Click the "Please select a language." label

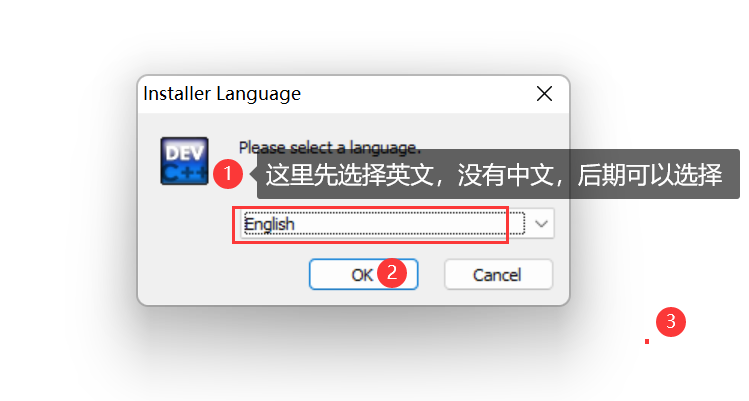pyautogui.click(x=330, y=147)
